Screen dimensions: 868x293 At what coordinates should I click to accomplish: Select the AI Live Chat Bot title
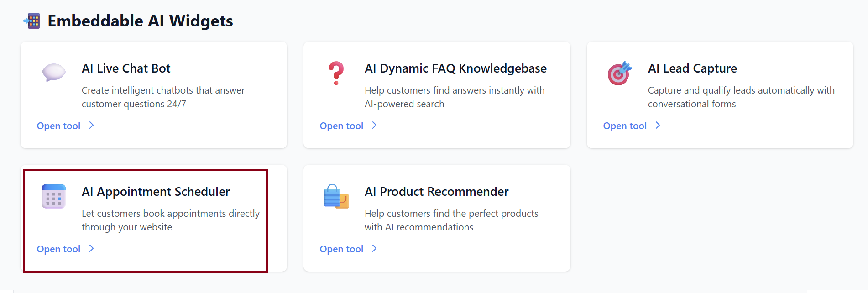[126, 68]
